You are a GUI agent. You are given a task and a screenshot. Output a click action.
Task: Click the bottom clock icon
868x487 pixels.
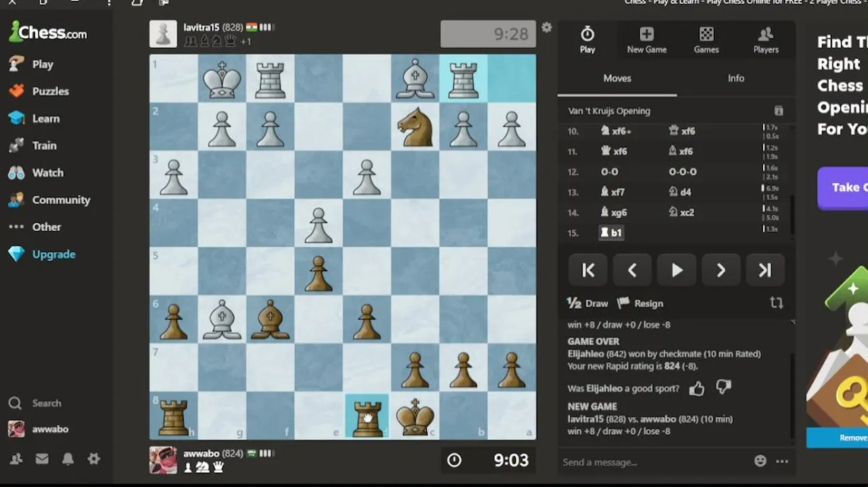(454, 461)
